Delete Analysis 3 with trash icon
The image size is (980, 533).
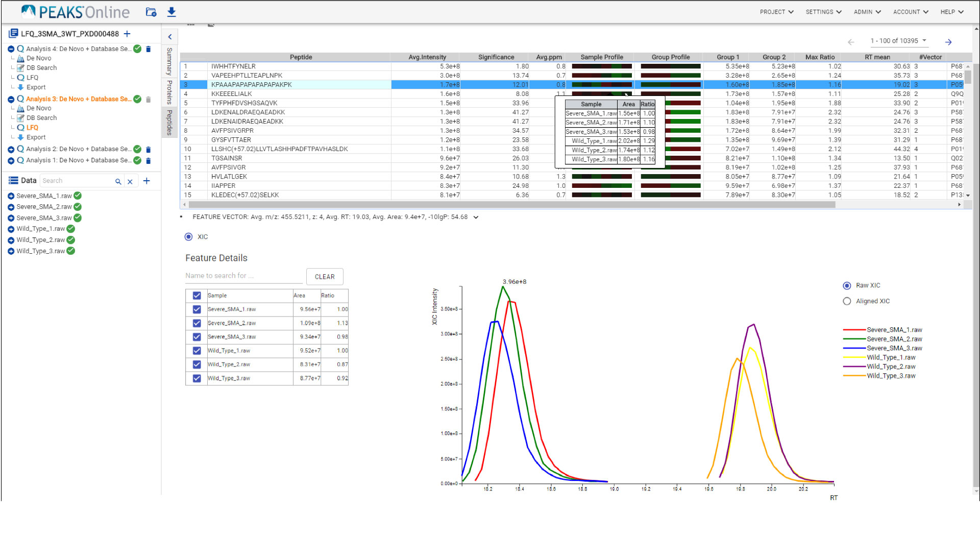(149, 100)
